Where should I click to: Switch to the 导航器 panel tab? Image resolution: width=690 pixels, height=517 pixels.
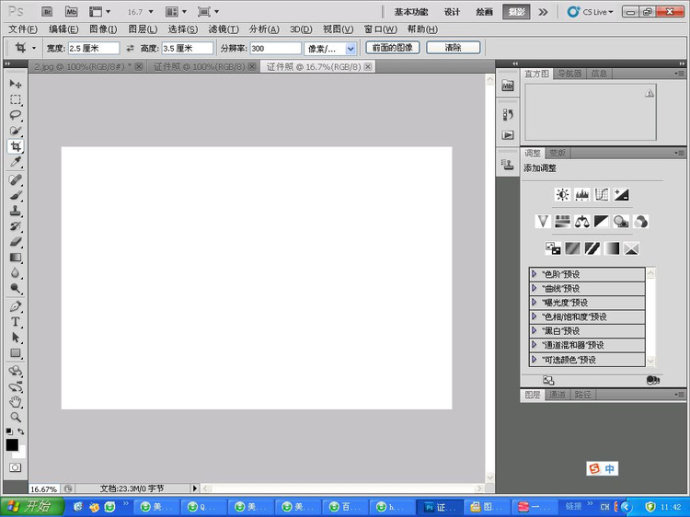point(569,74)
